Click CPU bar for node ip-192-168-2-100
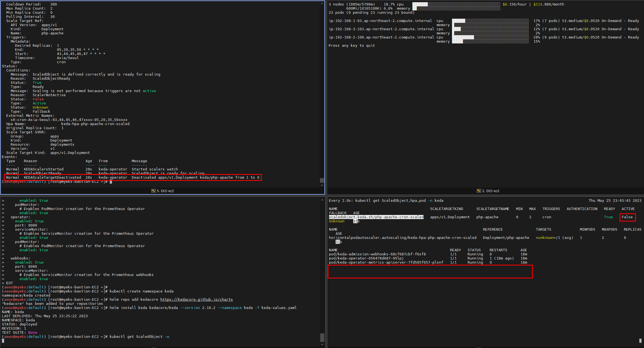644x348 pixels. pyautogui.click(x=490, y=37)
